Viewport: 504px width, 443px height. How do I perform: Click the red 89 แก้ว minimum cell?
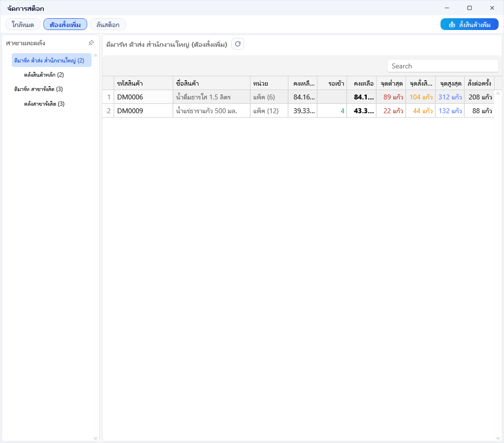[391, 97]
